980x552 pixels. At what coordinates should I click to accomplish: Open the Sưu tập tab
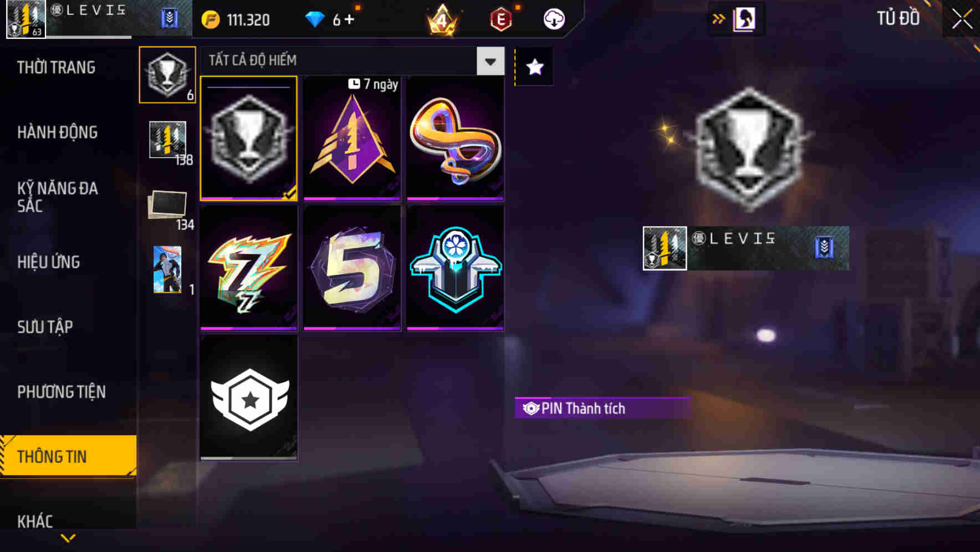pyautogui.click(x=45, y=327)
